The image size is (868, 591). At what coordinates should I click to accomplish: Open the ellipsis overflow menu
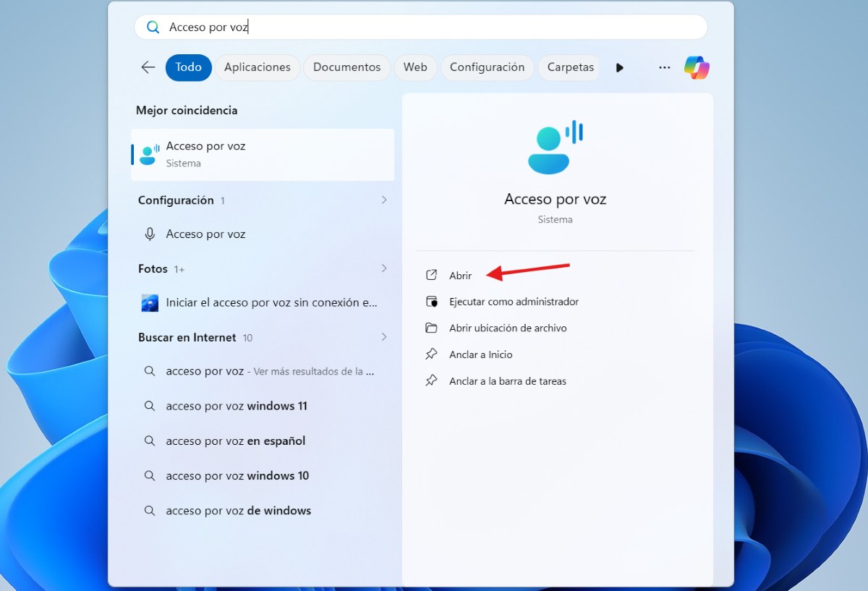click(664, 67)
